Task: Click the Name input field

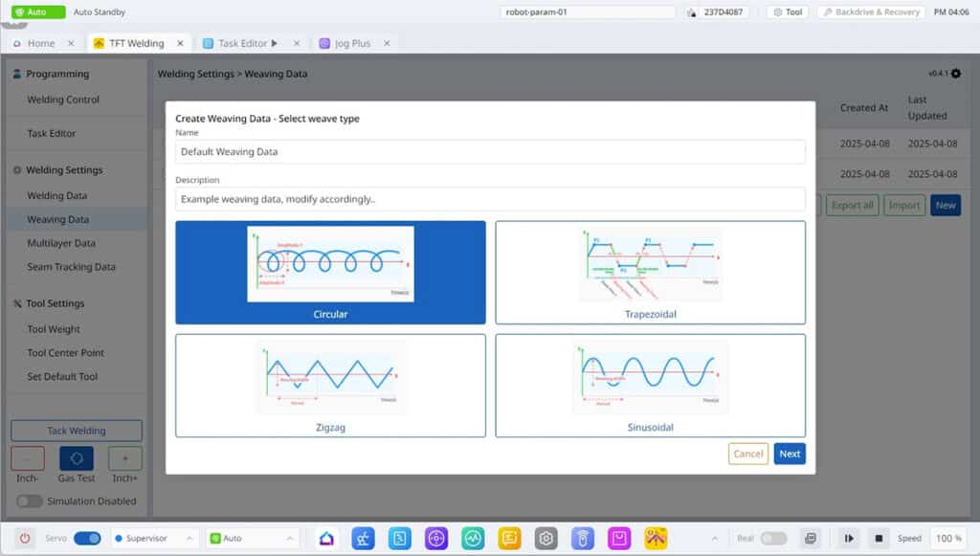Action: [x=490, y=152]
